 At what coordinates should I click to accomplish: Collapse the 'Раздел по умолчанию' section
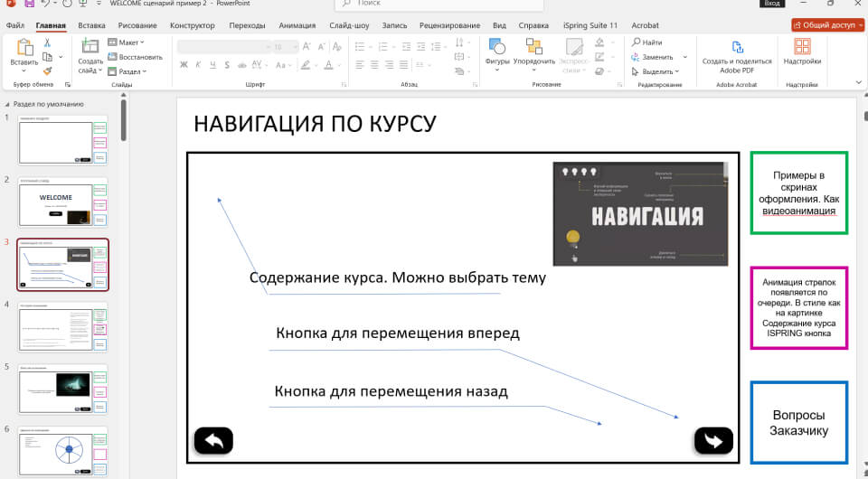coord(7,104)
